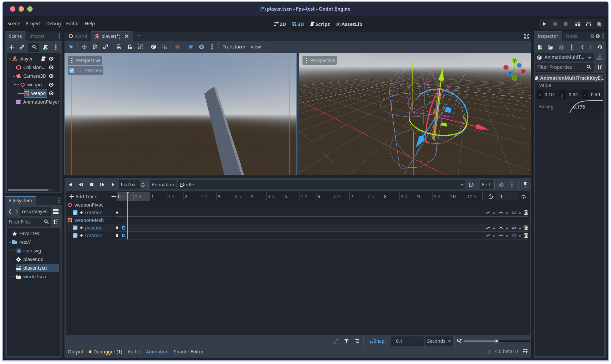The image size is (611, 364).
Task: Select the Scale tool in the 3D toolbar
Action: tap(105, 47)
